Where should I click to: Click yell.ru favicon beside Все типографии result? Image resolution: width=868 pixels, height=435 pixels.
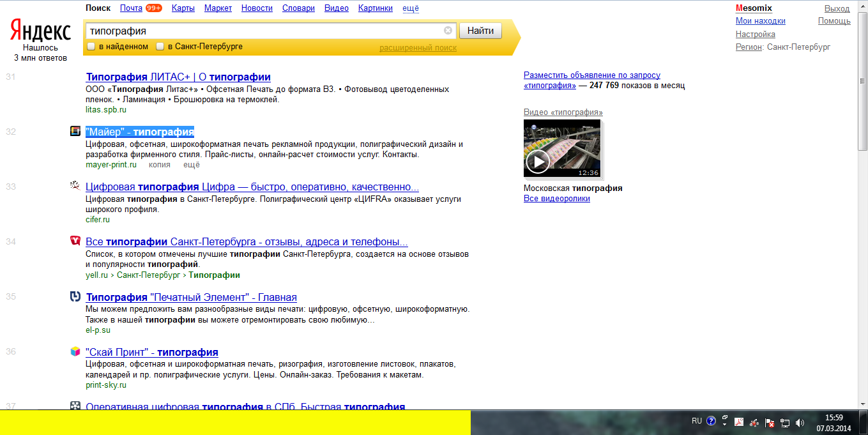click(75, 241)
